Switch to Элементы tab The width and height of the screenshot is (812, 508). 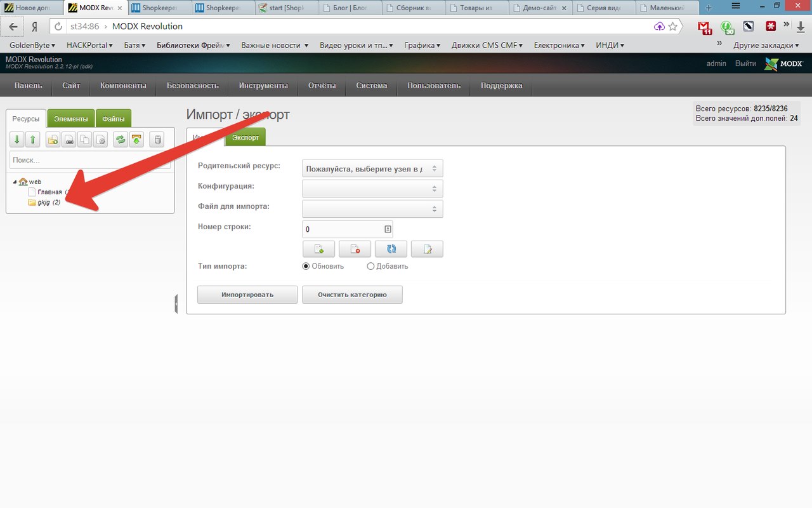71,119
